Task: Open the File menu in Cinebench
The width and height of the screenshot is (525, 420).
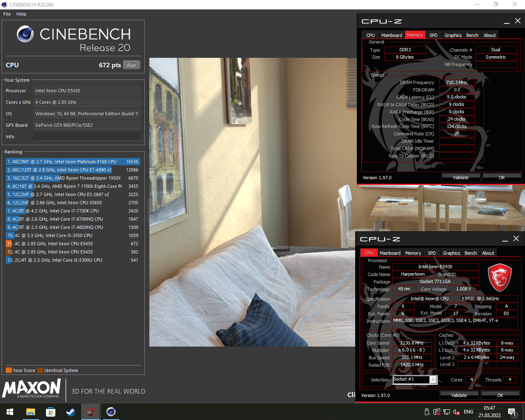Action: (x=7, y=14)
